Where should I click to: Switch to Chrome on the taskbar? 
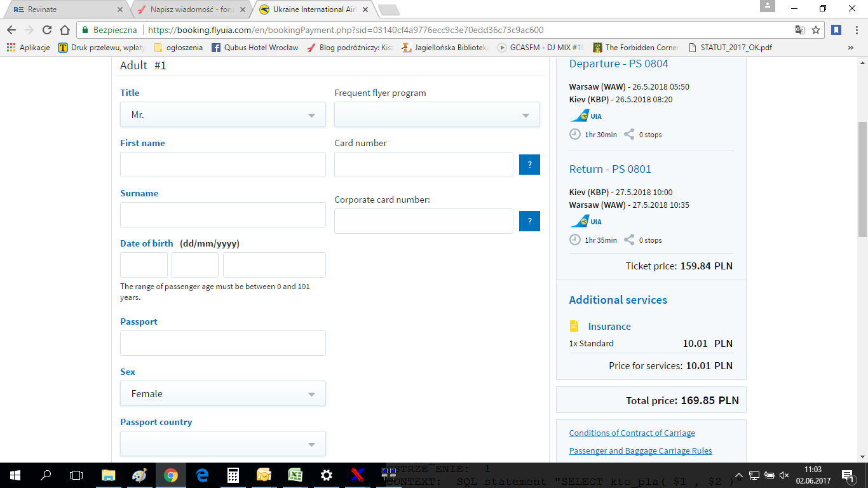pos(170,475)
